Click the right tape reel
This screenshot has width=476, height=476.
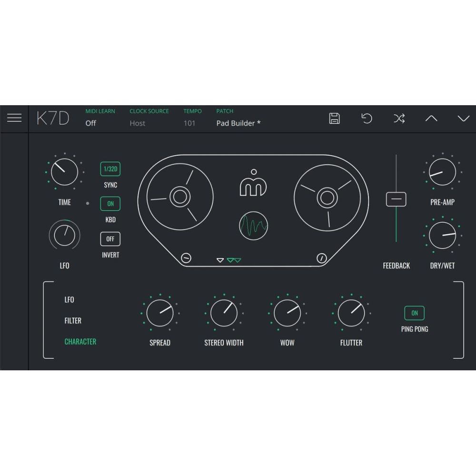327,198
